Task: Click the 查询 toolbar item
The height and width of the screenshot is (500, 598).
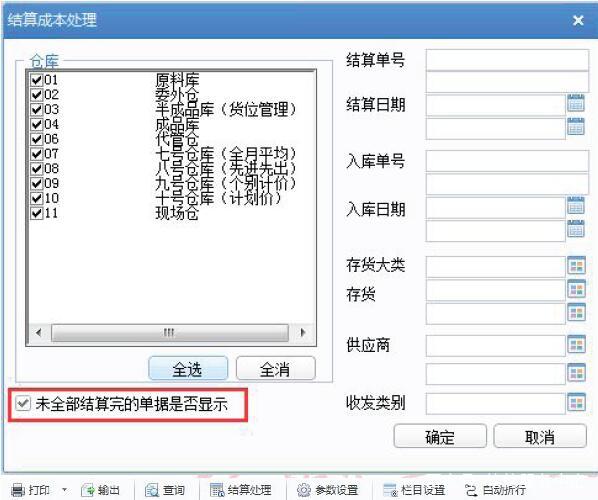Action: click(x=165, y=490)
